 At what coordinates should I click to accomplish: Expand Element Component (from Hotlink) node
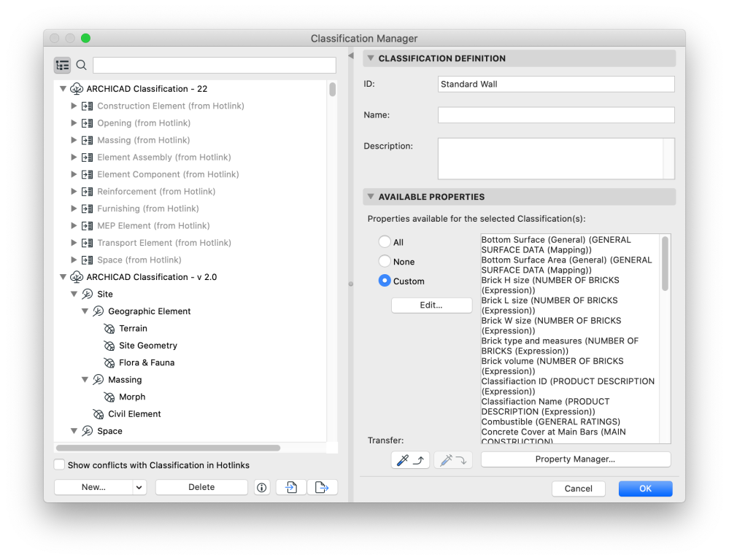coord(74,174)
